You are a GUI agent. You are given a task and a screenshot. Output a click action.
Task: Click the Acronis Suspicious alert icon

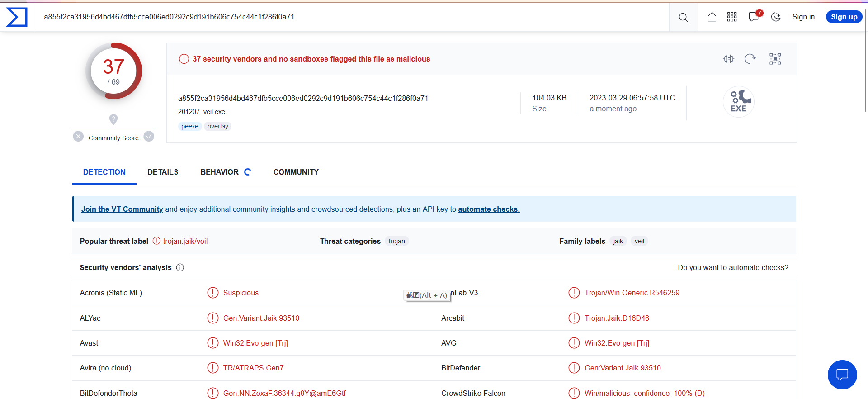click(213, 293)
